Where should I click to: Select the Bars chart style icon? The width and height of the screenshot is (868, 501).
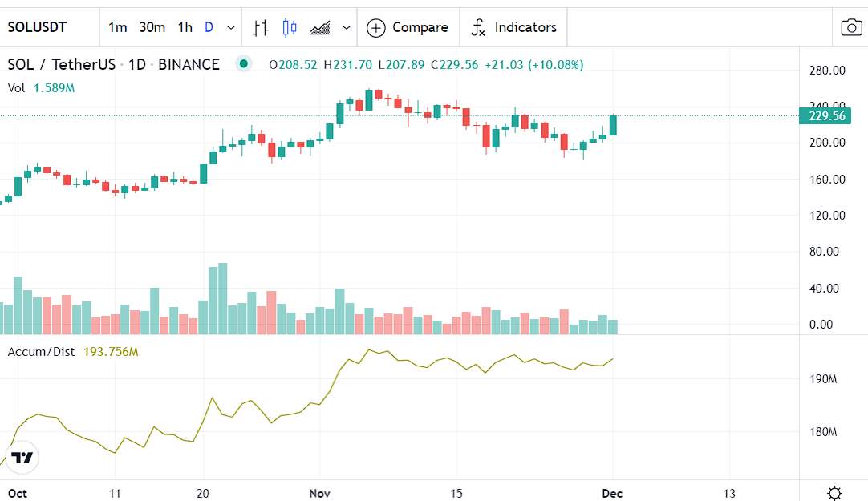coord(260,28)
